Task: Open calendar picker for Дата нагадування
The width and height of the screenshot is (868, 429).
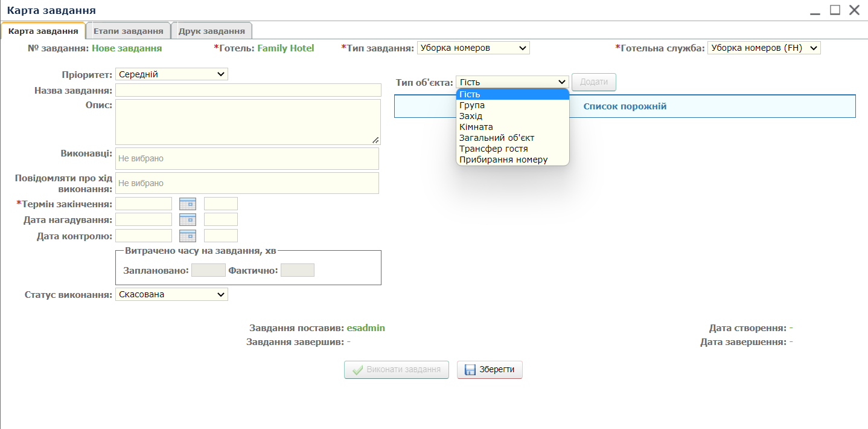Action: [188, 220]
